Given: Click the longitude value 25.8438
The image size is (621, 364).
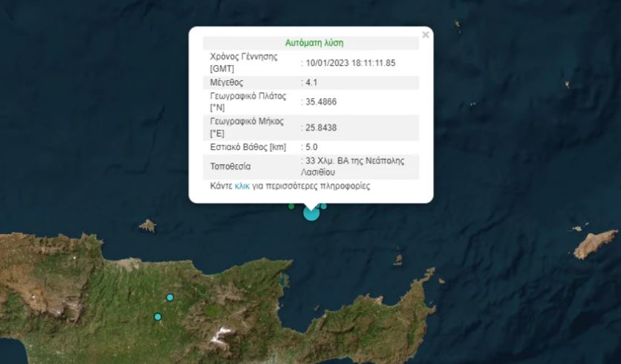Looking at the screenshot, I should click(x=321, y=128).
